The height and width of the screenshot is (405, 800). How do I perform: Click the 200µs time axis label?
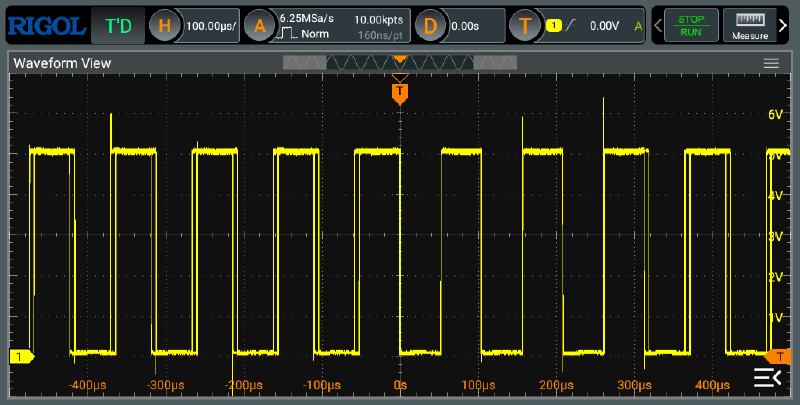556,385
